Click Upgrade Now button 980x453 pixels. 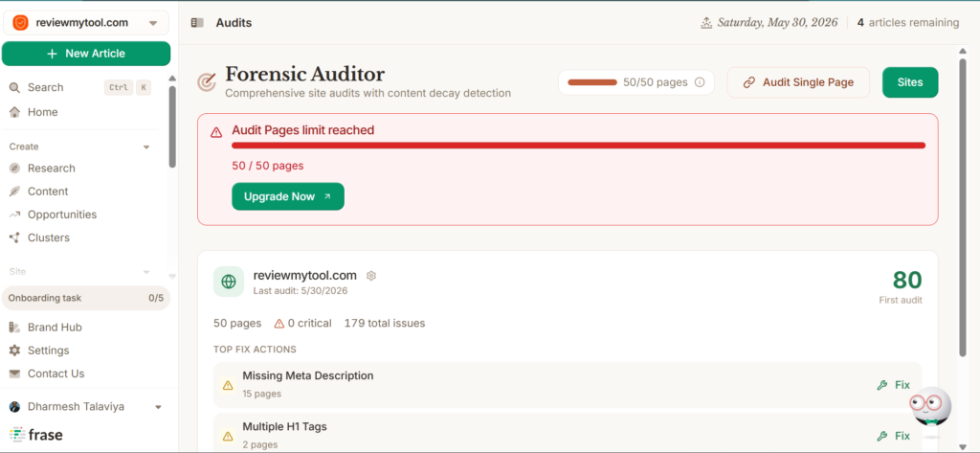point(287,196)
